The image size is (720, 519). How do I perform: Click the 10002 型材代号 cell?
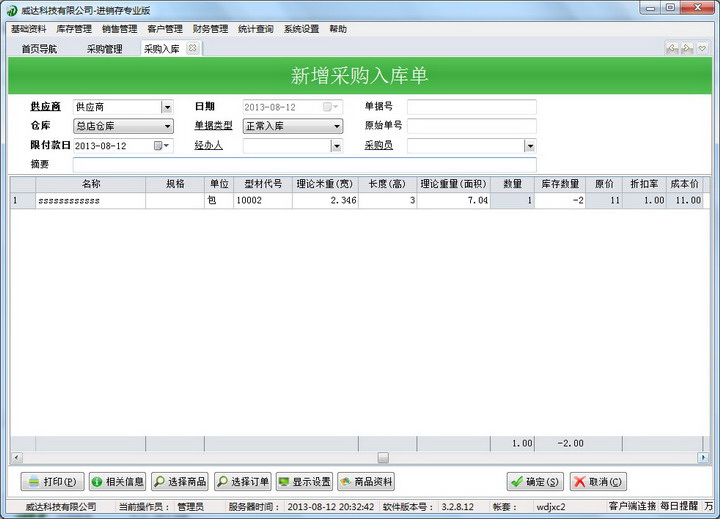(263, 201)
